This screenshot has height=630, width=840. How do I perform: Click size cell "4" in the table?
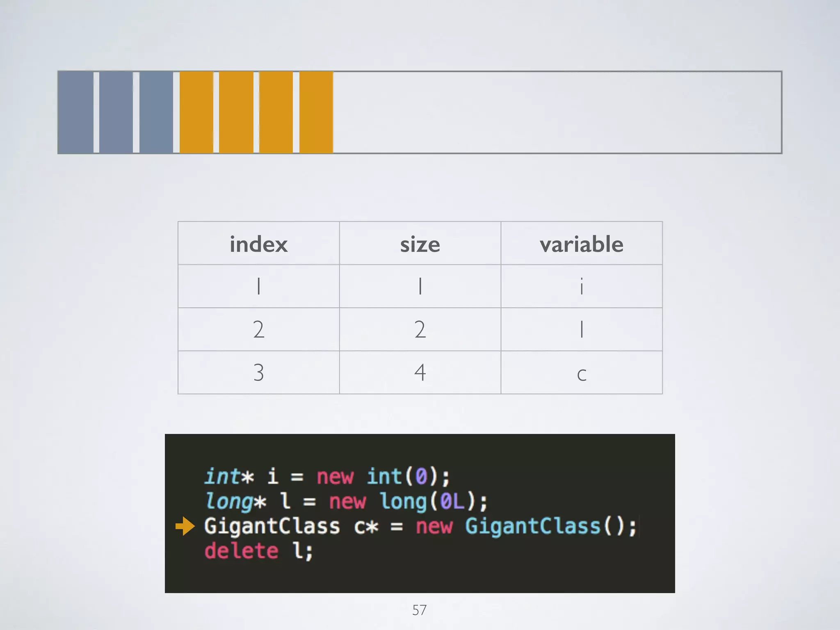click(x=420, y=372)
